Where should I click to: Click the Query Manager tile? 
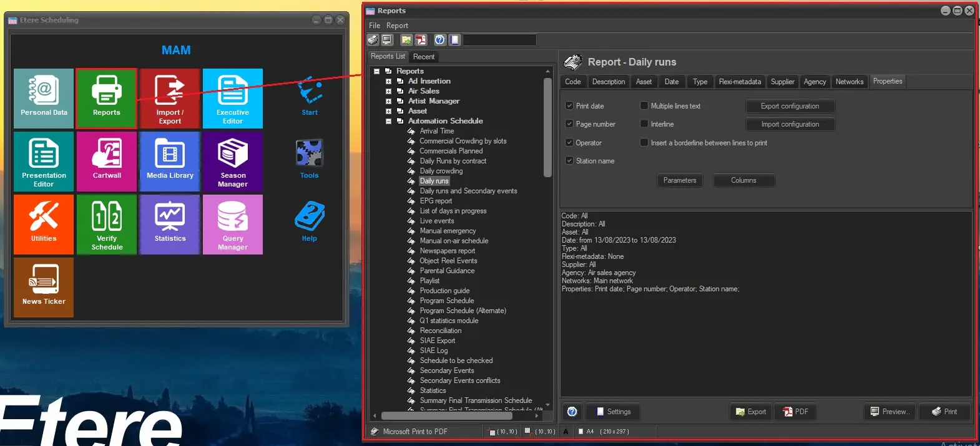233,224
